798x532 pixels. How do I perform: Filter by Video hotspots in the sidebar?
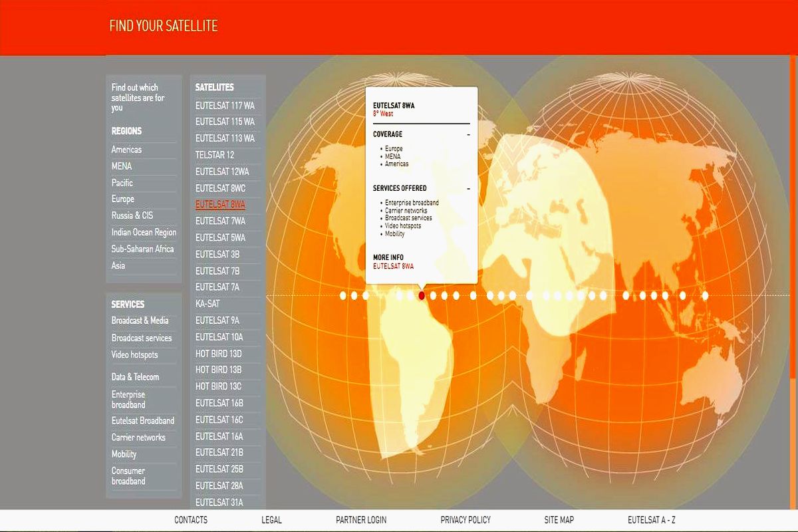pyautogui.click(x=135, y=354)
